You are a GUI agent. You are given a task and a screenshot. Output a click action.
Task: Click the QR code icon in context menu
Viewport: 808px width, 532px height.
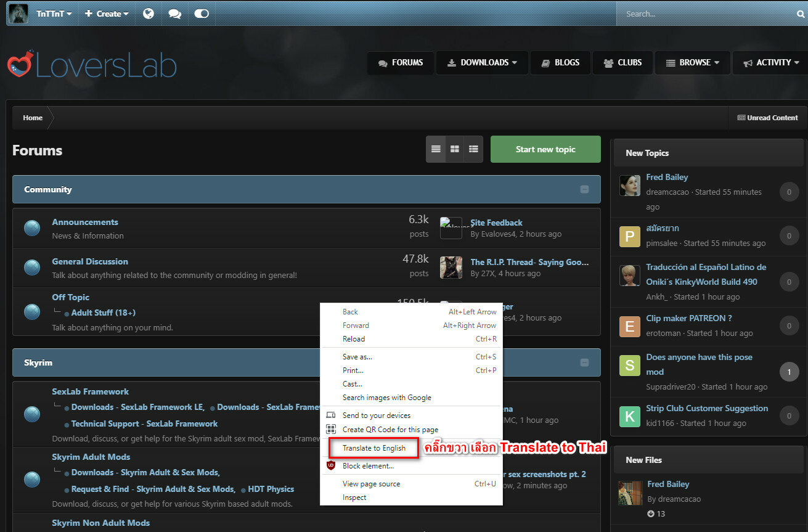(331, 429)
